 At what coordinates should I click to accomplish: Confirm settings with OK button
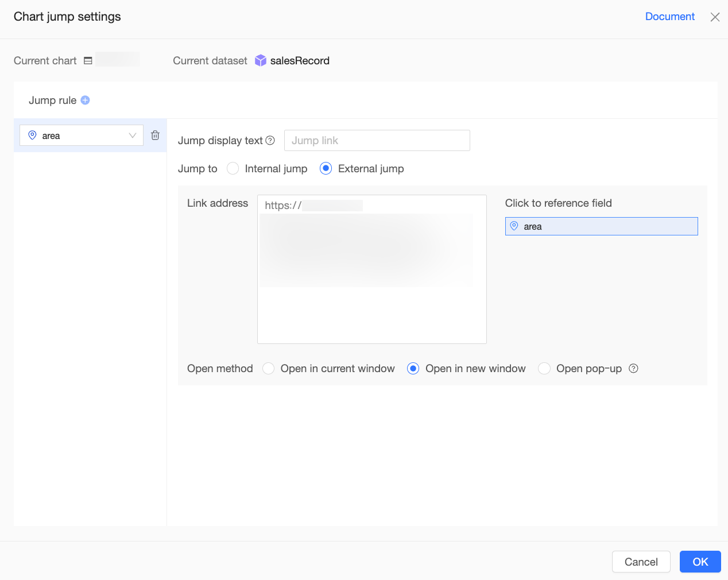pyautogui.click(x=700, y=562)
